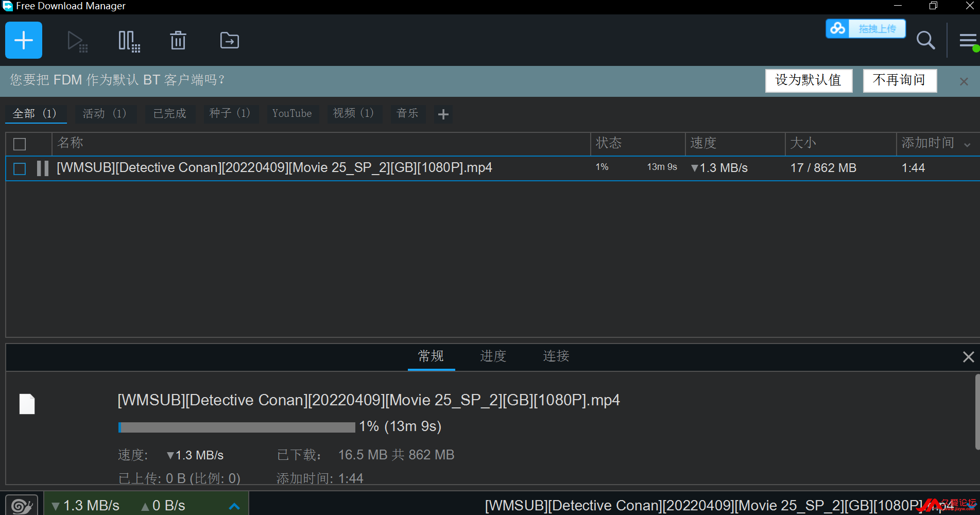
Task: Sort by the 名称 column header
Action: [321, 143]
